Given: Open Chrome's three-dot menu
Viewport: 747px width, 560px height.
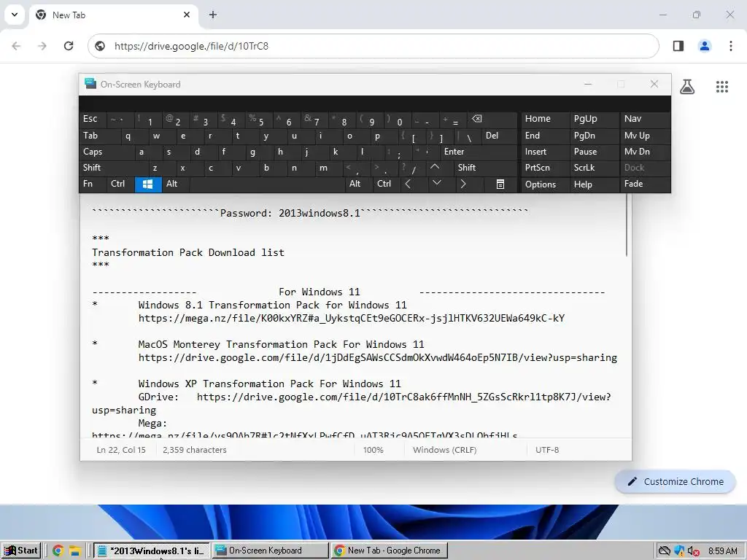Looking at the screenshot, I should pos(731,46).
